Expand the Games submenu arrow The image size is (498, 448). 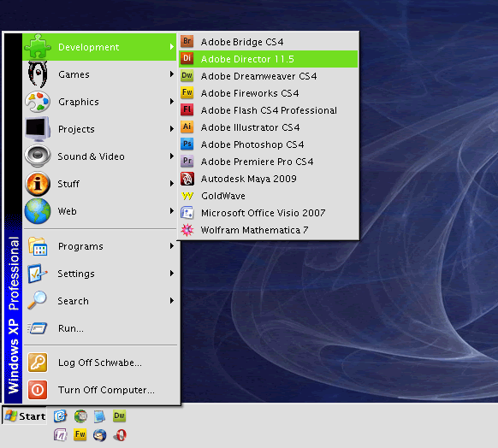click(172, 74)
